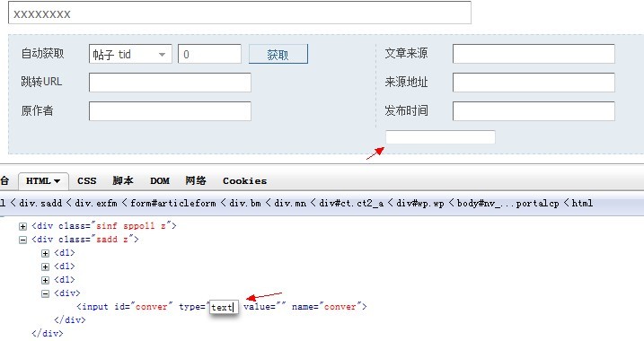Viewport: 644px width, 341px height.
Task: Select div.mn in the breadcrumb path
Action: (290, 203)
